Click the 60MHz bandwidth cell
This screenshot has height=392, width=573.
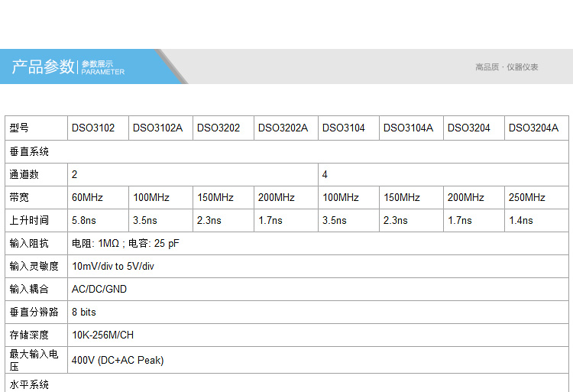click(x=87, y=198)
